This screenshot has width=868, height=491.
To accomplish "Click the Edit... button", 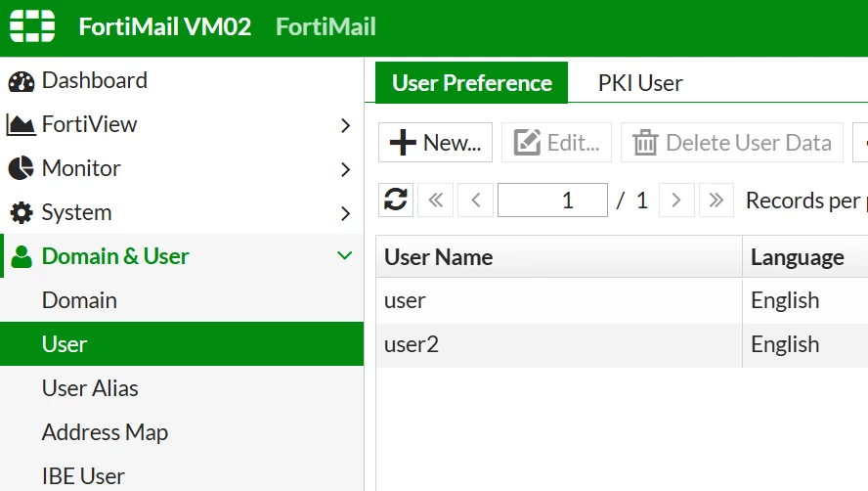I will [556, 143].
